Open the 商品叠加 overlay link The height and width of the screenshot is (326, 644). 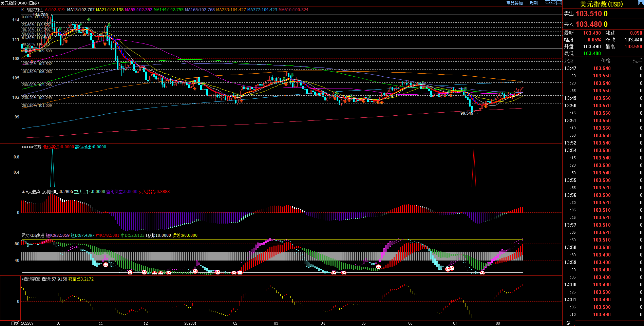514,3
